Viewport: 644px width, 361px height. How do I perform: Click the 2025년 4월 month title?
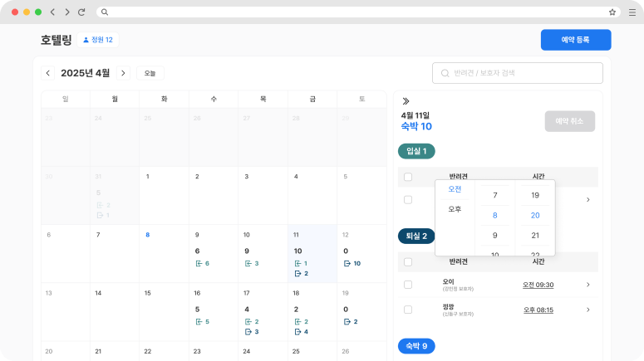point(86,73)
